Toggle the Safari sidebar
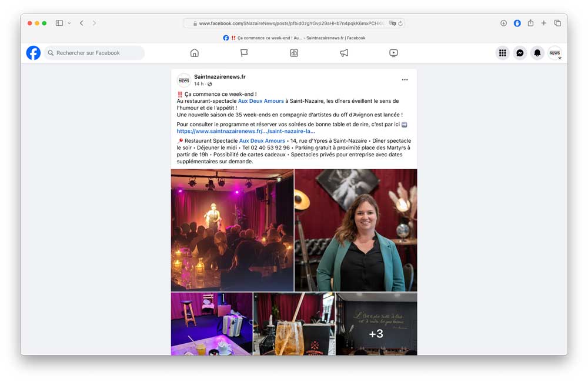This screenshot has width=588, height=382. 59,24
